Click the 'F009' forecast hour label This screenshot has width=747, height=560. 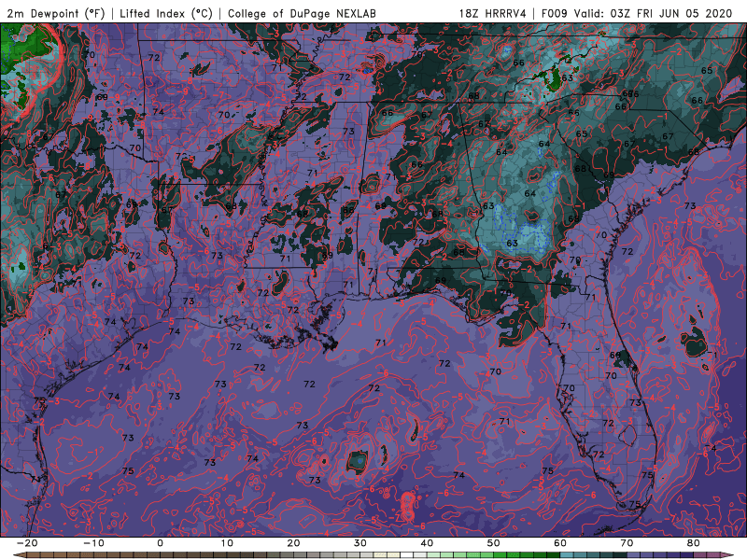point(554,14)
